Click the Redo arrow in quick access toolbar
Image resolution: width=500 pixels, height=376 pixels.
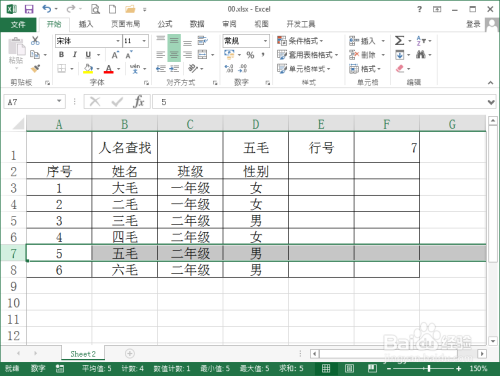(70, 9)
